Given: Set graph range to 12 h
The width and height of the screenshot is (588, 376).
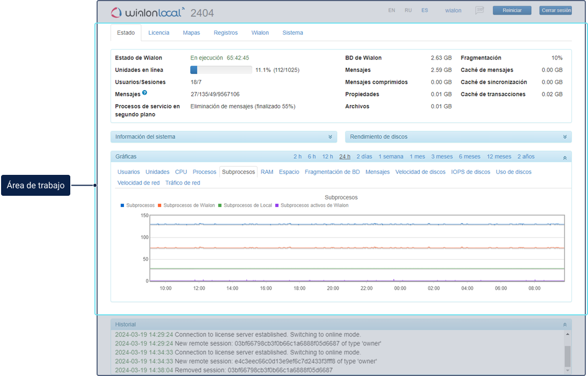Looking at the screenshot, I should [x=327, y=157].
